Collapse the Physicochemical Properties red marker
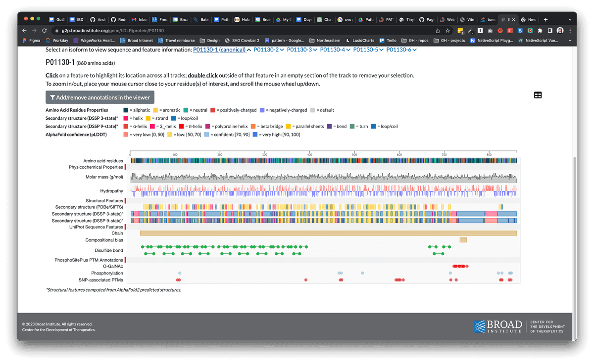Viewport: 594px width, 364px height. pos(126,168)
